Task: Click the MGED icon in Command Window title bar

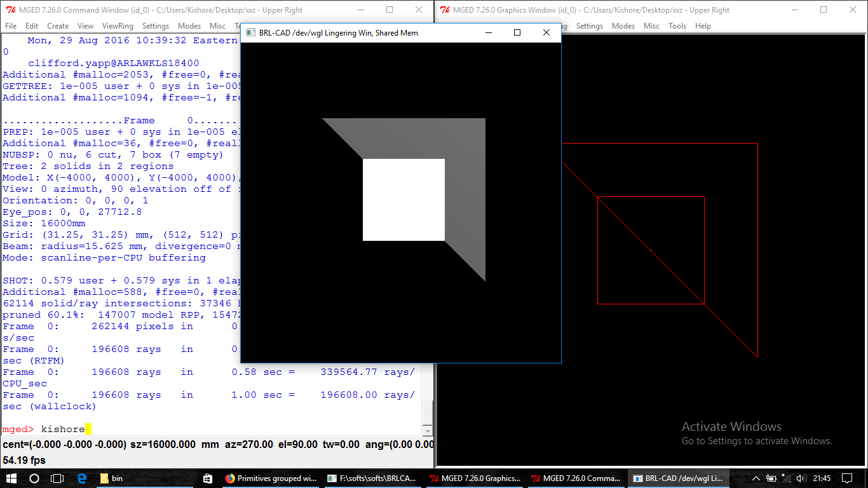Action: coord(10,10)
